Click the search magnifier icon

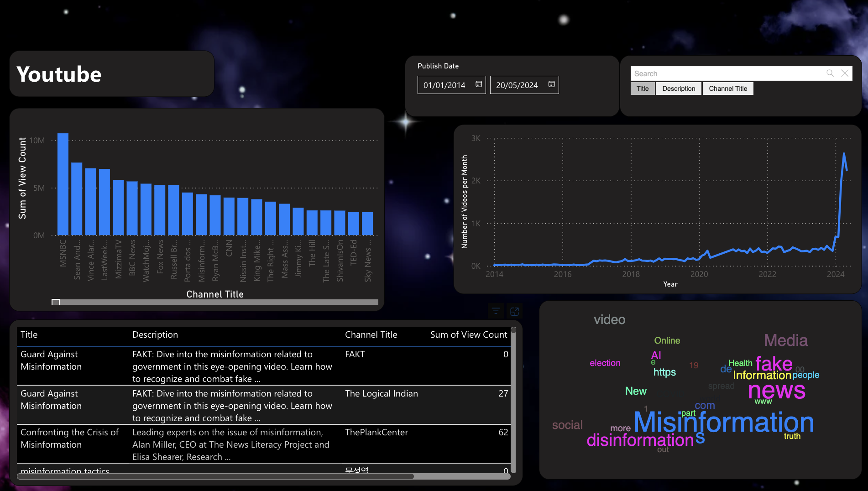(830, 73)
